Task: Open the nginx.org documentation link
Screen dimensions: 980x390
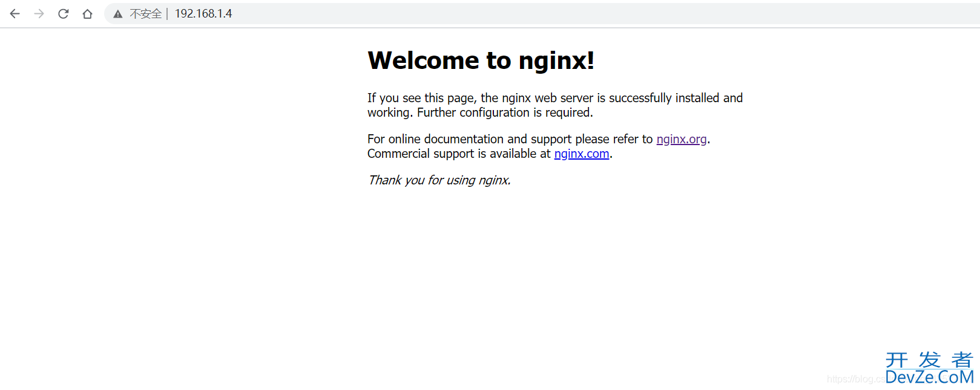Action: point(682,139)
